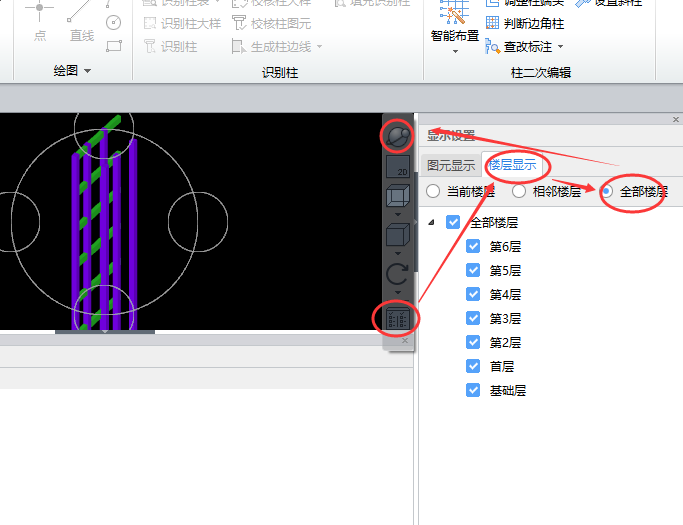Close the 显示设置 panel
This screenshot has width=683, height=525.
[x=676, y=119]
